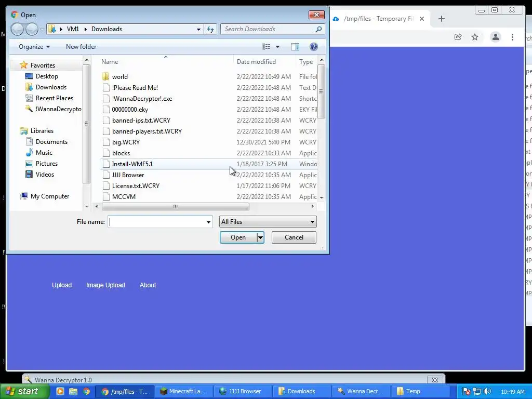The width and height of the screenshot is (532, 399).
Task: Click About link on web page
Action: coord(148,285)
